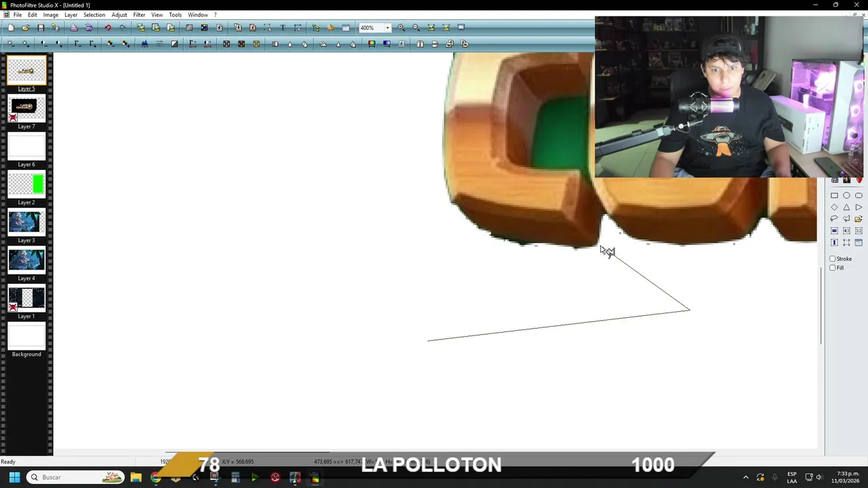Open the Selection menu
This screenshot has height=488, width=868.
coord(94,15)
